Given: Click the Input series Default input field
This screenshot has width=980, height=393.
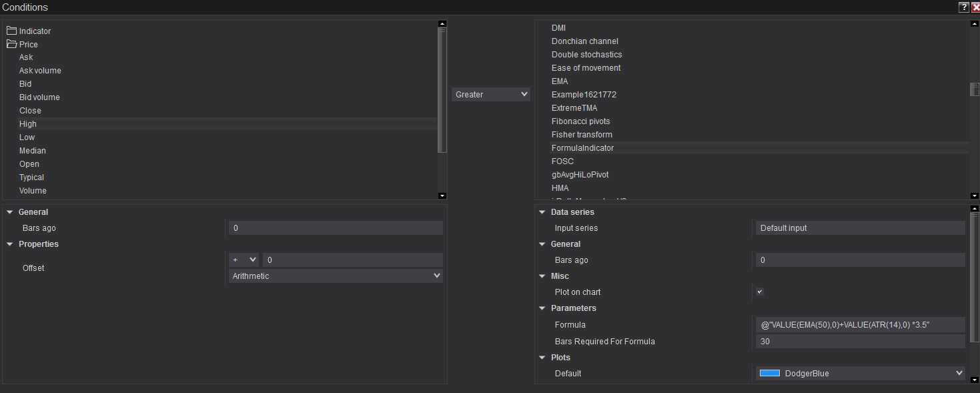Looking at the screenshot, I should click(861, 228).
